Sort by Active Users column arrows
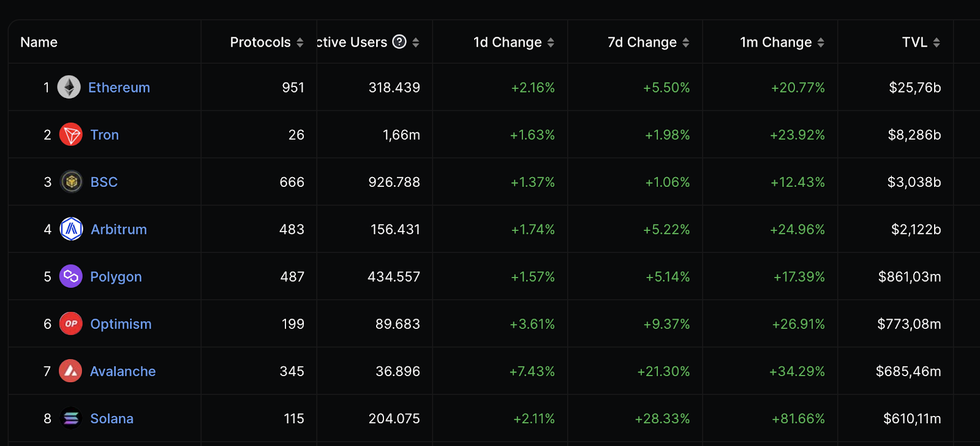Screen dimensions: 980x446 tap(416, 42)
